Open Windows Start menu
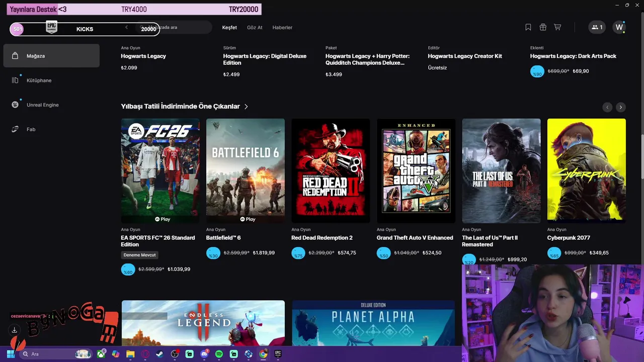This screenshot has width=644, height=362. point(10,354)
